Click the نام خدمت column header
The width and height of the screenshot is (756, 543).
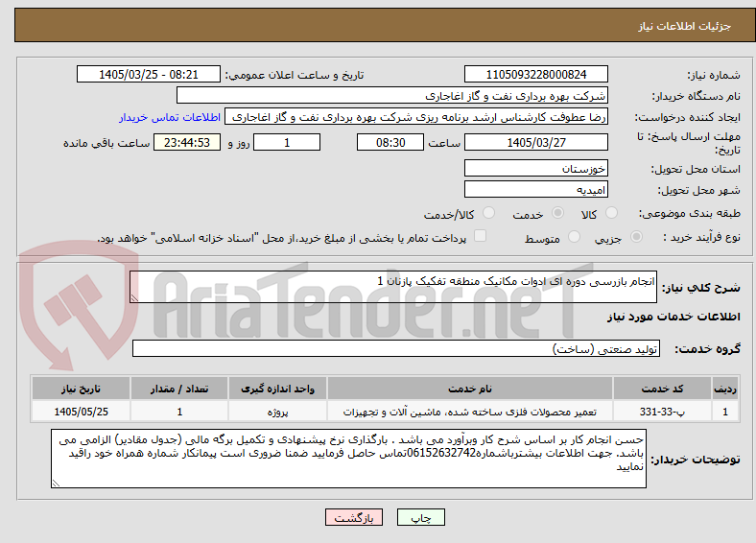pyautogui.click(x=469, y=389)
